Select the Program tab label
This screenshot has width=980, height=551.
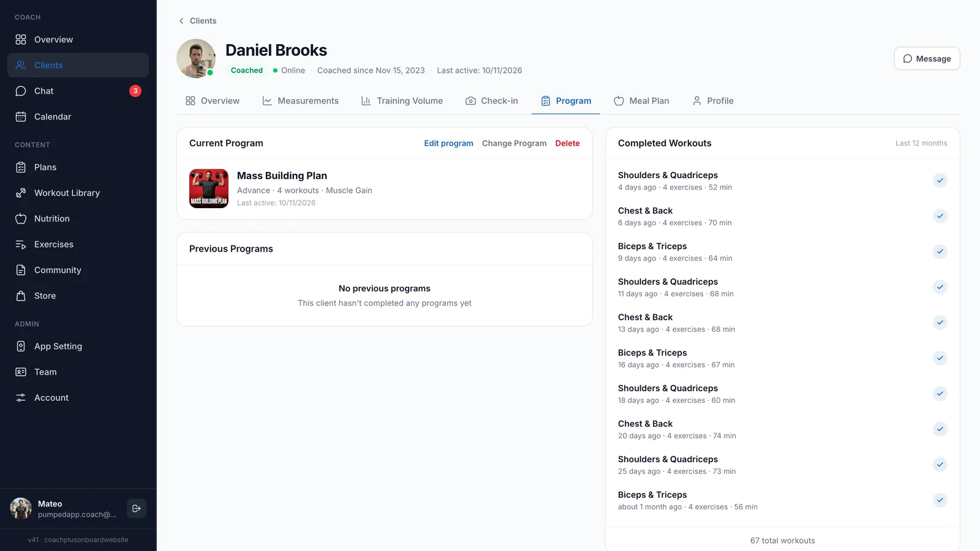click(x=573, y=101)
